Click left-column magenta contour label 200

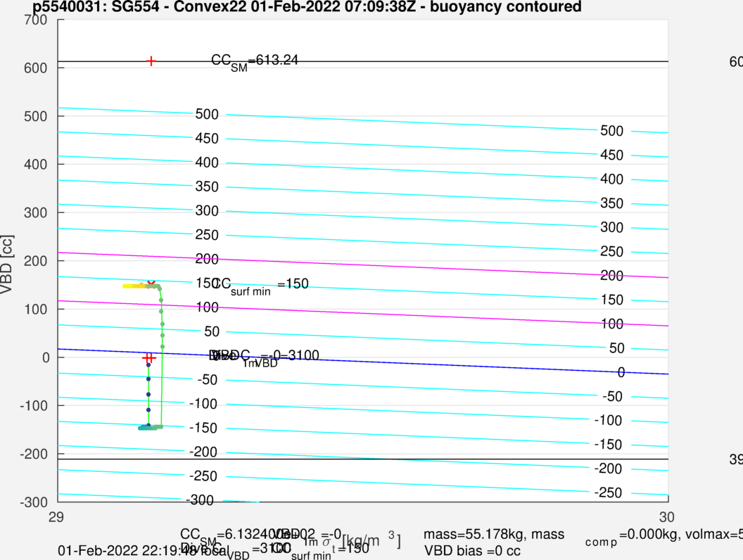pos(207,259)
